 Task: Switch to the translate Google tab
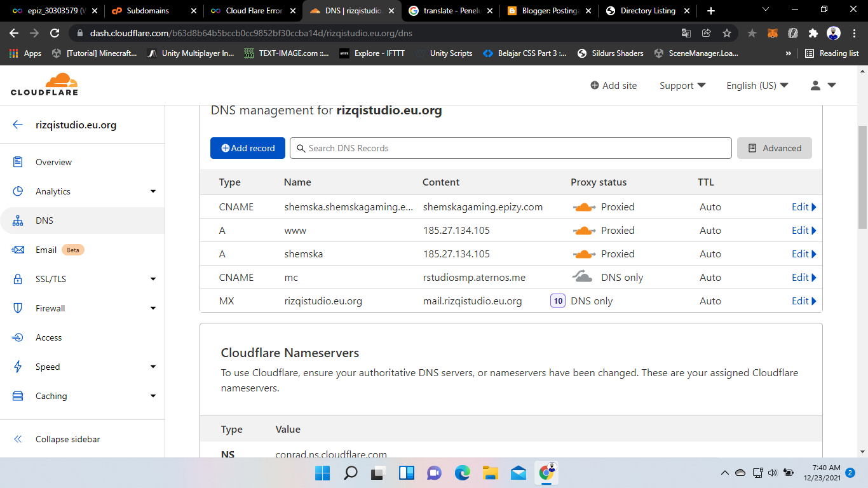pyautogui.click(x=451, y=11)
